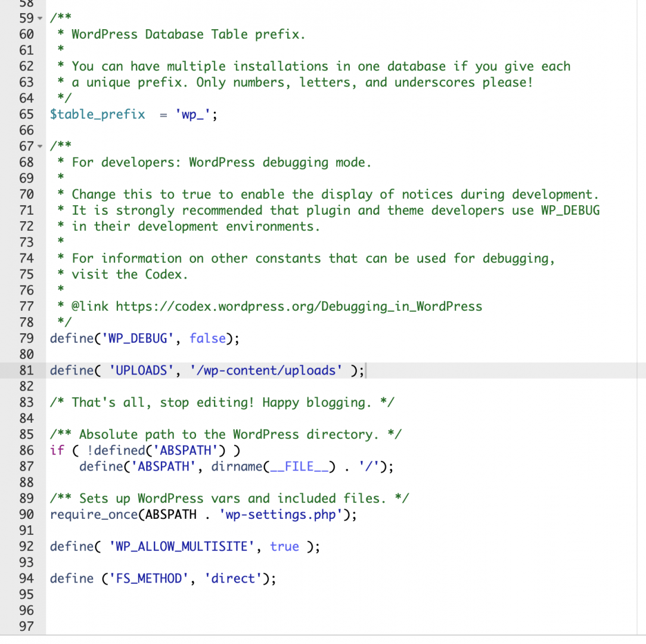Screen dimensions: 646x644
Task: Click line number 81 in the gutter
Action: pos(26,370)
